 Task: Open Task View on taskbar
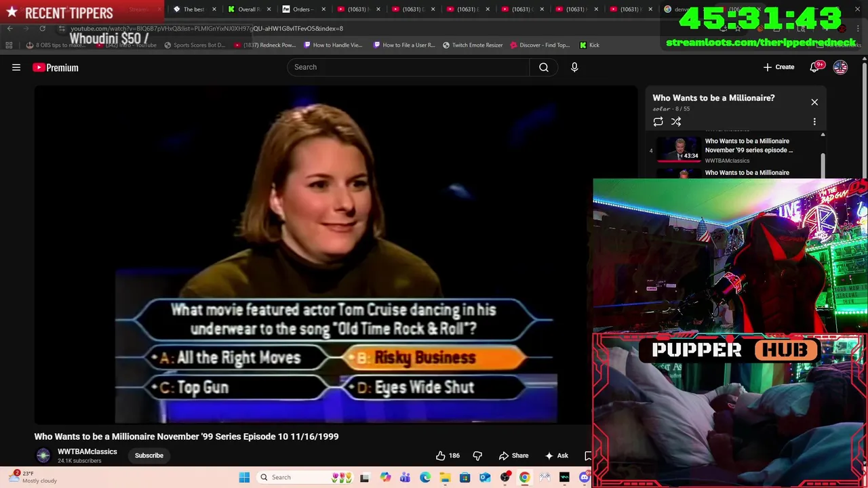click(x=364, y=477)
